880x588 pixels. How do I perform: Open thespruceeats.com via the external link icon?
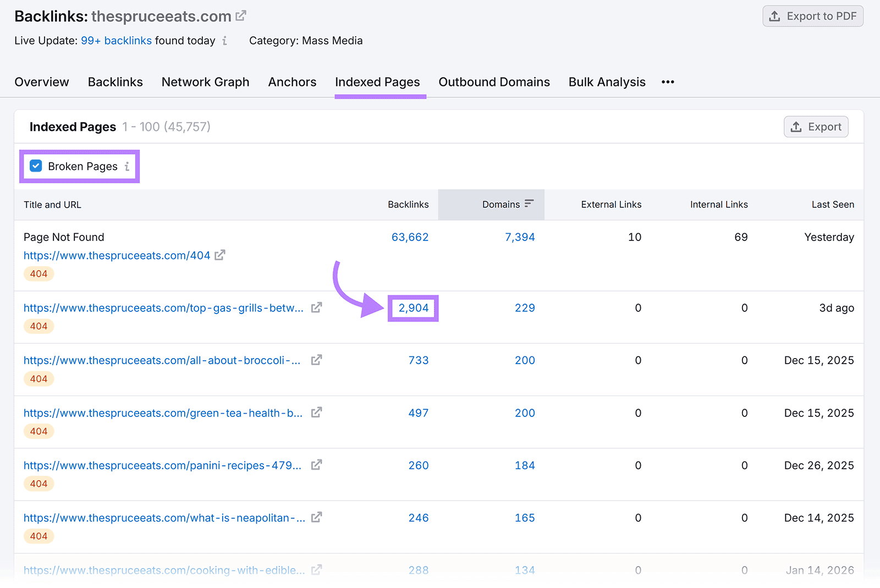pyautogui.click(x=240, y=15)
